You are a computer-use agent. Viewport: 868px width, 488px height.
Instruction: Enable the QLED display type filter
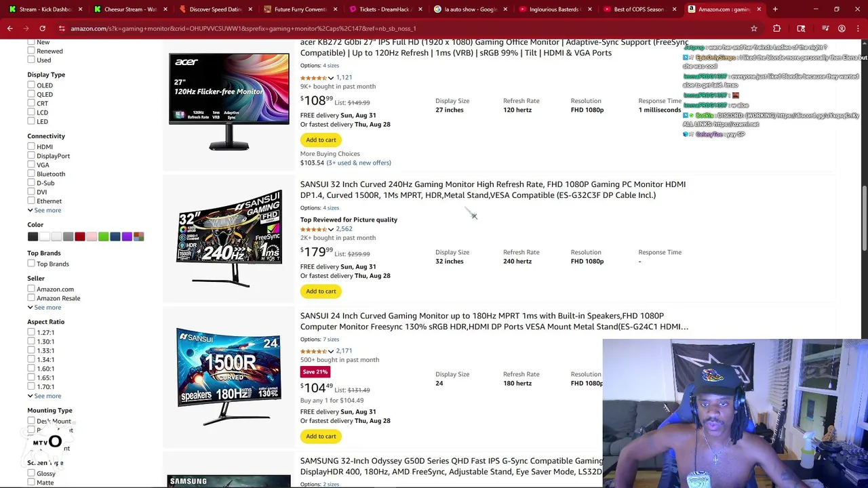(31, 94)
